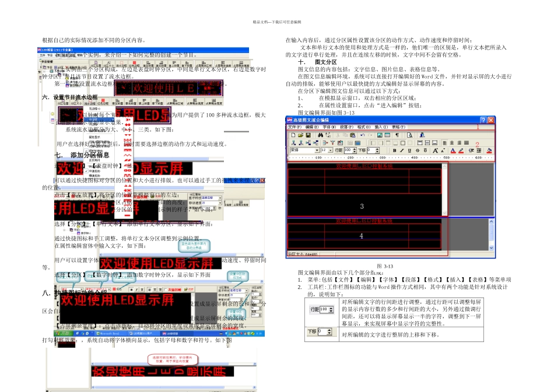The height and width of the screenshot is (392, 554).
Task: Click the 六. 设置节目流水边框 heading
Action: [70, 97]
